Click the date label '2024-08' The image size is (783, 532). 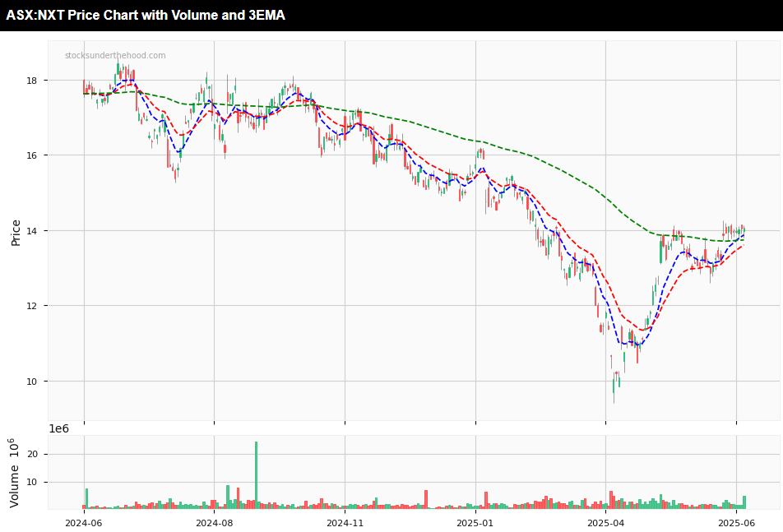214,523
